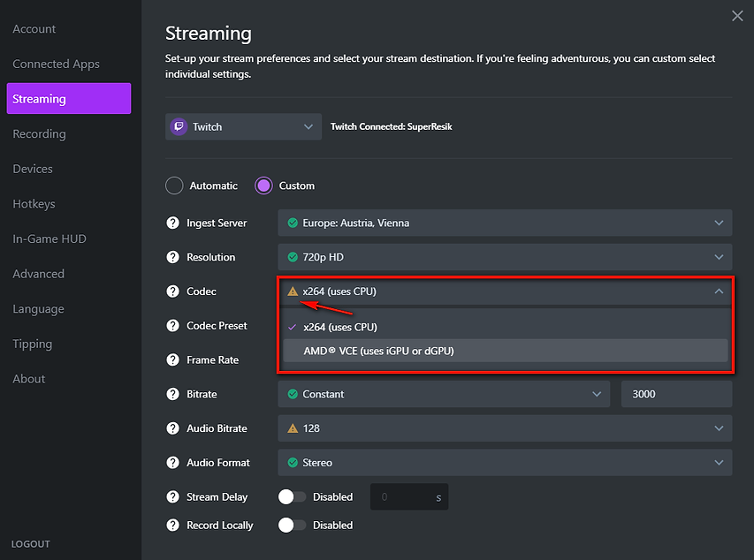754x560 pixels.
Task: Click the help icon beside Audio Format
Action: (172, 463)
